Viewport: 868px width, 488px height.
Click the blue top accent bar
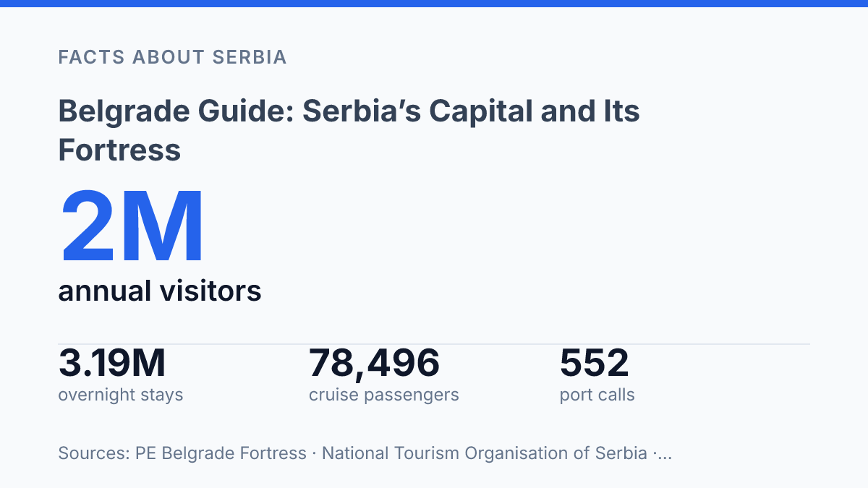[x=434, y=4]
